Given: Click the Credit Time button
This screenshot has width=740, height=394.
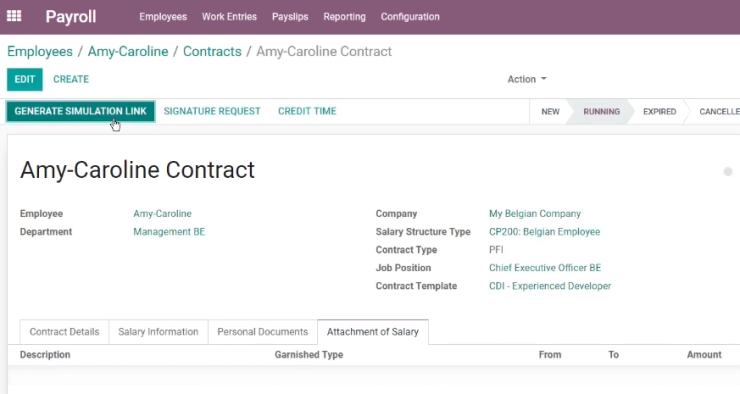Looking at the screenshot, I should click(x=307, y=111).
